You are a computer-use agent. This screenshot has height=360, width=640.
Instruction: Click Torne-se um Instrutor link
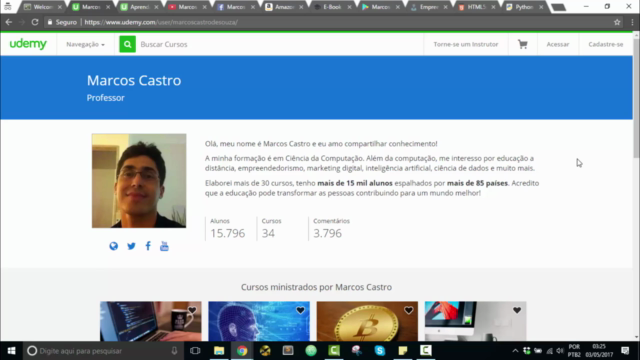(466, 44)
